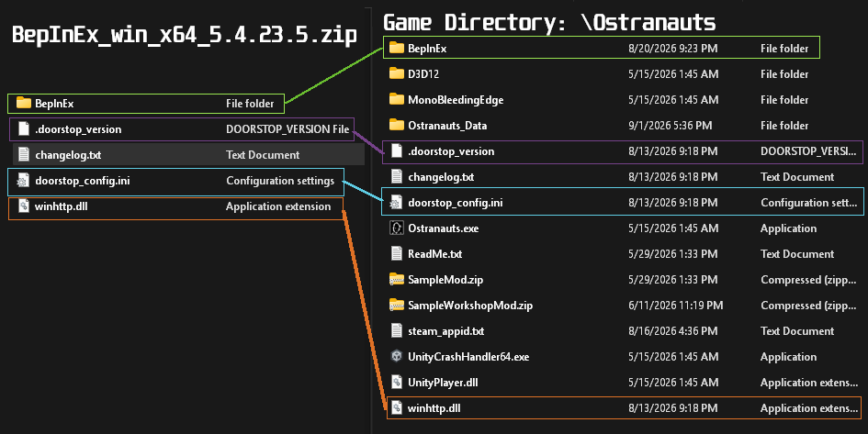The width and height of the screenshot is (868, 434).
Task: Click the Application extension type in the zip
Action: tap(278, 206)
